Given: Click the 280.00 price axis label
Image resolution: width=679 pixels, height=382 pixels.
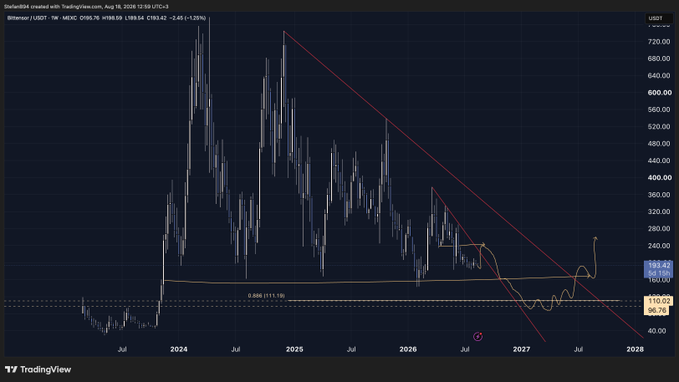Looking at the screenshot, I should 659,229.
